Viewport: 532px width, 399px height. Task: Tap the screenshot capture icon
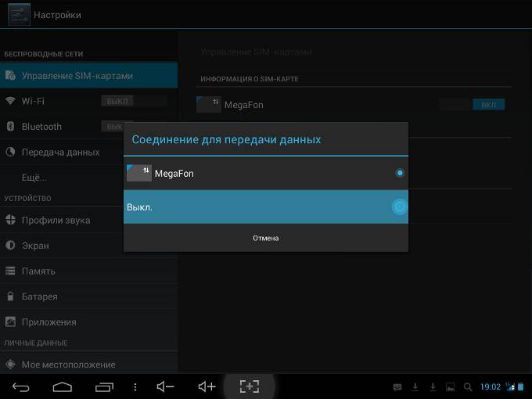click(x=249, y=386)
